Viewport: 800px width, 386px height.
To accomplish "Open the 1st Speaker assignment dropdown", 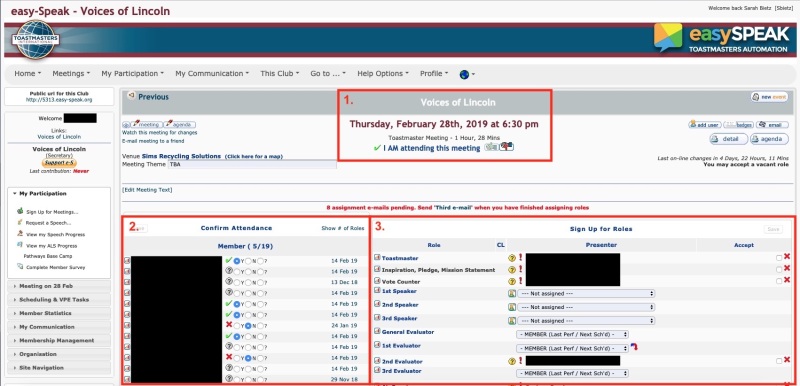I will click(586, 294).
